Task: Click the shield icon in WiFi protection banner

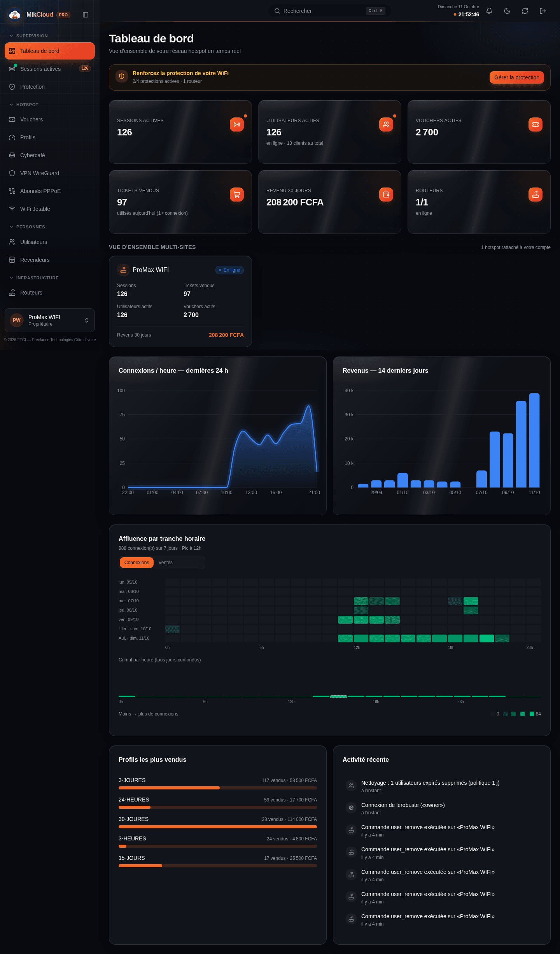Action: [x=122, y=76]
